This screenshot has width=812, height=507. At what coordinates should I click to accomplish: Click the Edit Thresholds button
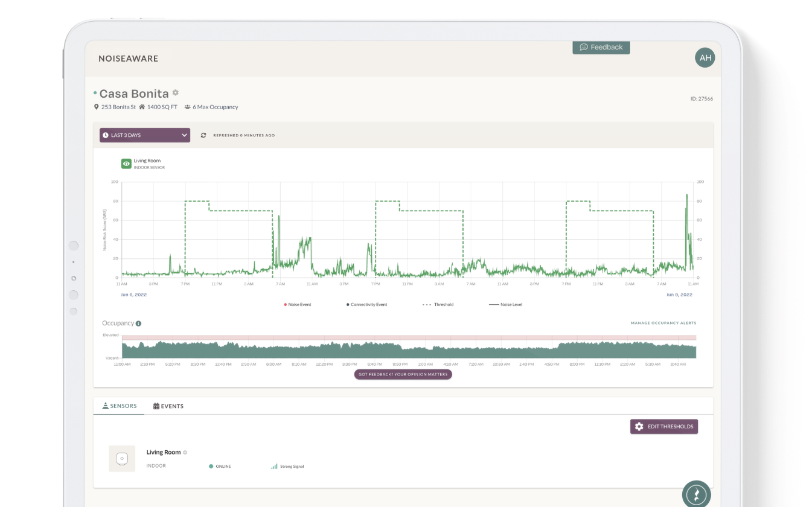click(663, 427)
